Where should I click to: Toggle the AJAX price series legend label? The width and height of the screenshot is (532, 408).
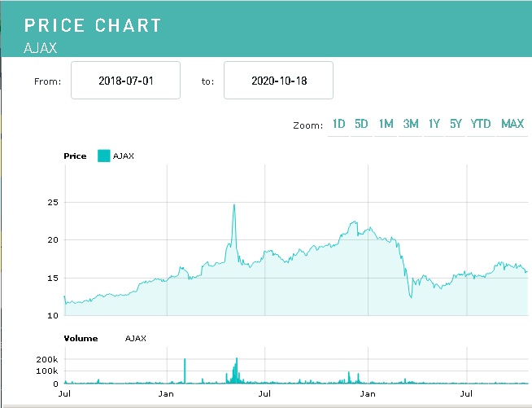click(x=124, y=156)
